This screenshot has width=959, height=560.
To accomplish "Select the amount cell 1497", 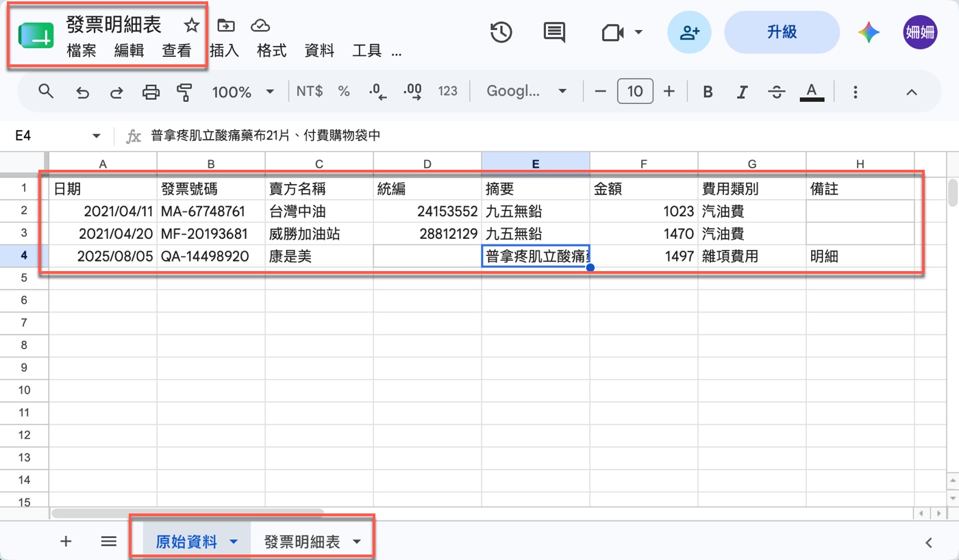I will click(644, 256).
